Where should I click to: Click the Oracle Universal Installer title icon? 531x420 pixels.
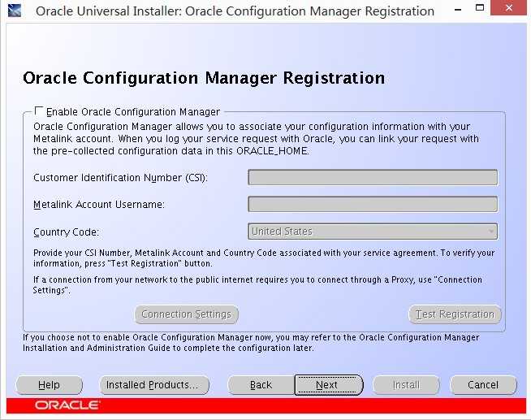15,11
